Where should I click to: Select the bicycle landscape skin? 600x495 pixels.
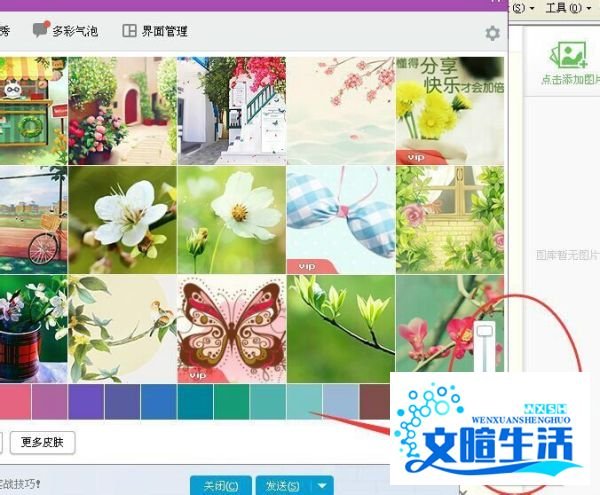point(33,220)
